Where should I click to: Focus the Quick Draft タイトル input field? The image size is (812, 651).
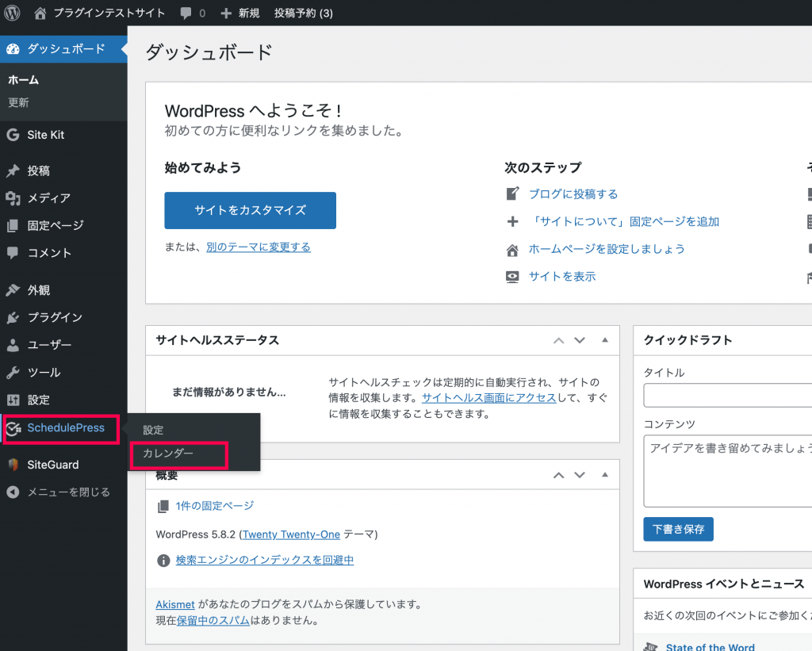point(728,396)
